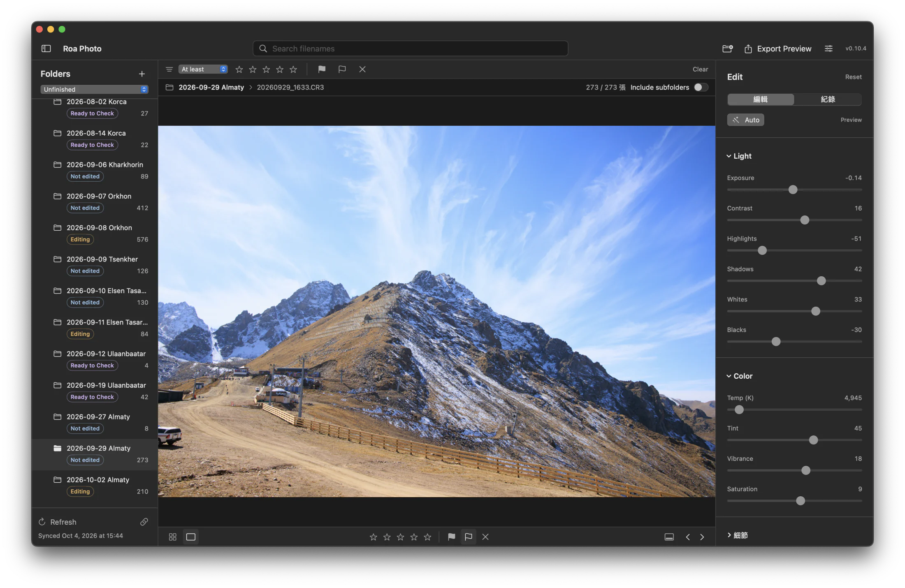
Task: Collapse the Light section
Action: pyautogui.click(x=739, y=156)
